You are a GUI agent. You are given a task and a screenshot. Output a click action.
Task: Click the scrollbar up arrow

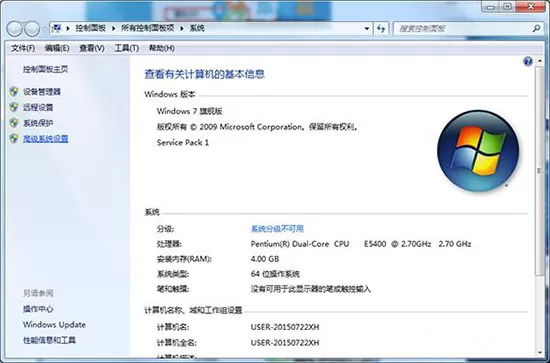[x=539, y=61]
